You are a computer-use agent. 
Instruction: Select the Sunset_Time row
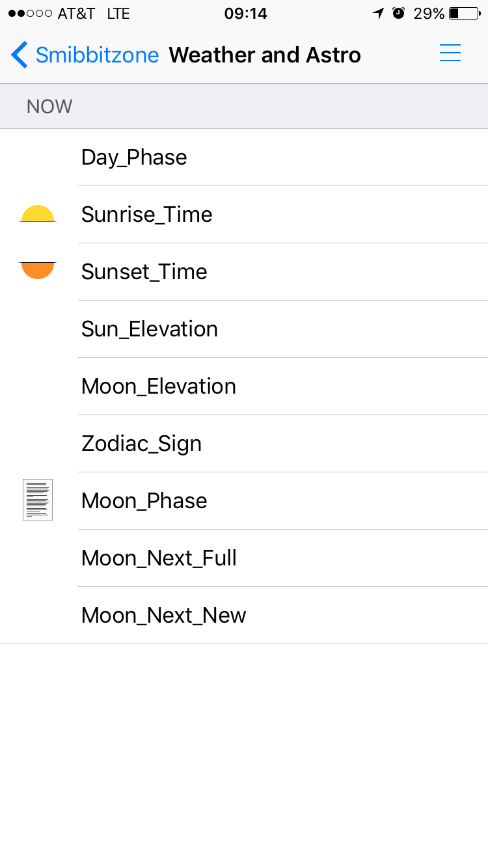click(144, 272)
